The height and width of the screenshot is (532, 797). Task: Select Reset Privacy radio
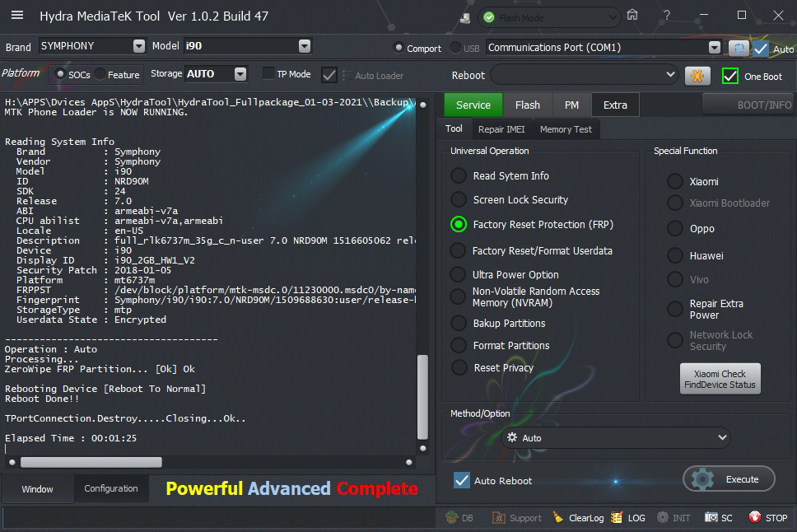tap(459, 367)
